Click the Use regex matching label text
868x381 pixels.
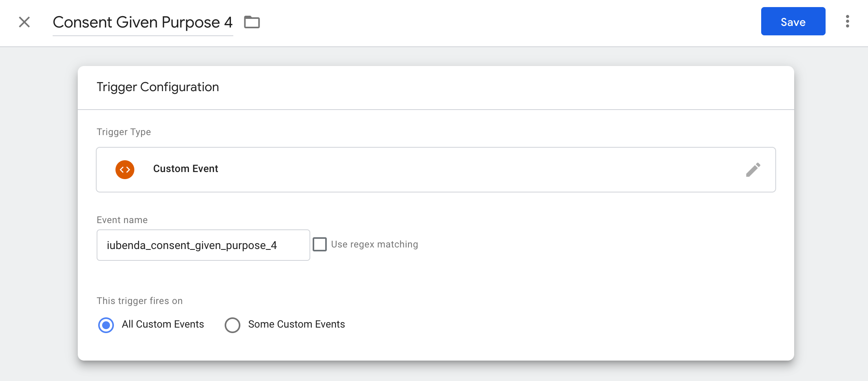pos(374,244)
